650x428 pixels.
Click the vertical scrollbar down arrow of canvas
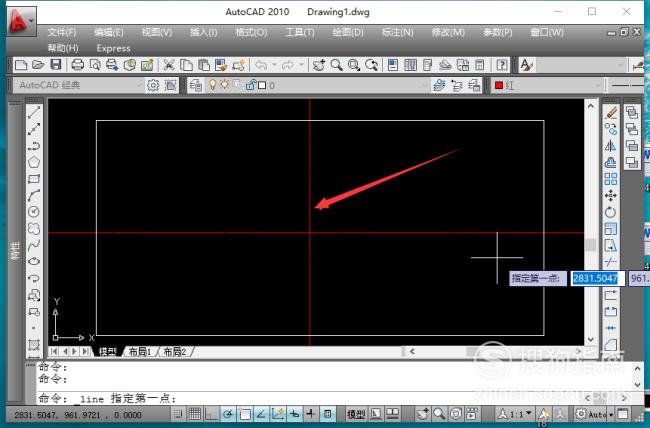click(591, 339)
